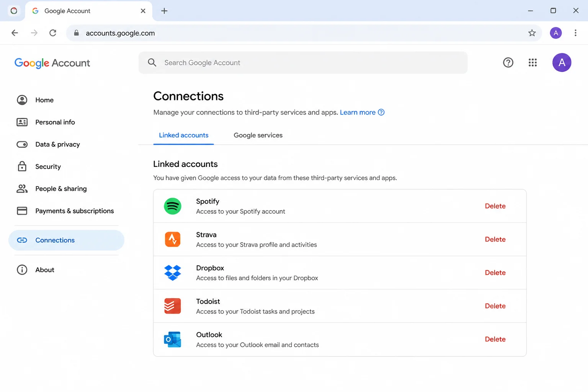The image size is (588, 392).
Task: Click the accounts.google.com address bar
Action: (304, 33)
